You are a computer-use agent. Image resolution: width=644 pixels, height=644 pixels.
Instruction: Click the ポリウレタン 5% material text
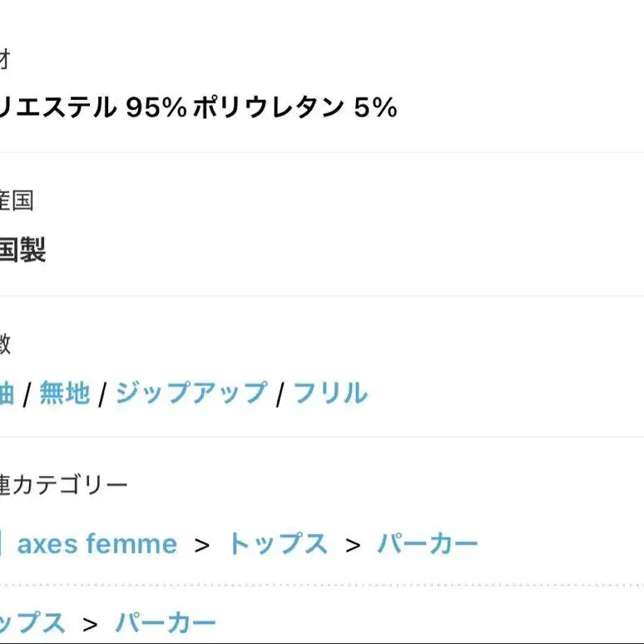click(x=295, y=107)
